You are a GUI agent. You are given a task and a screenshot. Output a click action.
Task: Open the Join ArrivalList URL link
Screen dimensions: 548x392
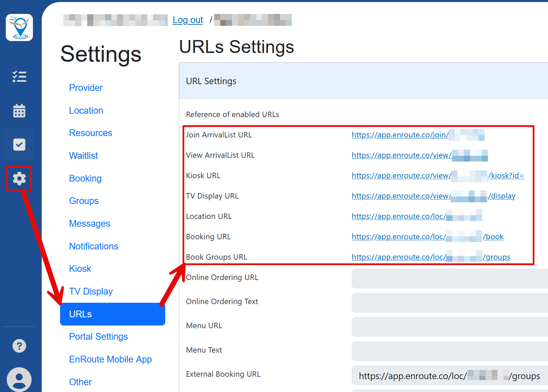click(418, 135)
